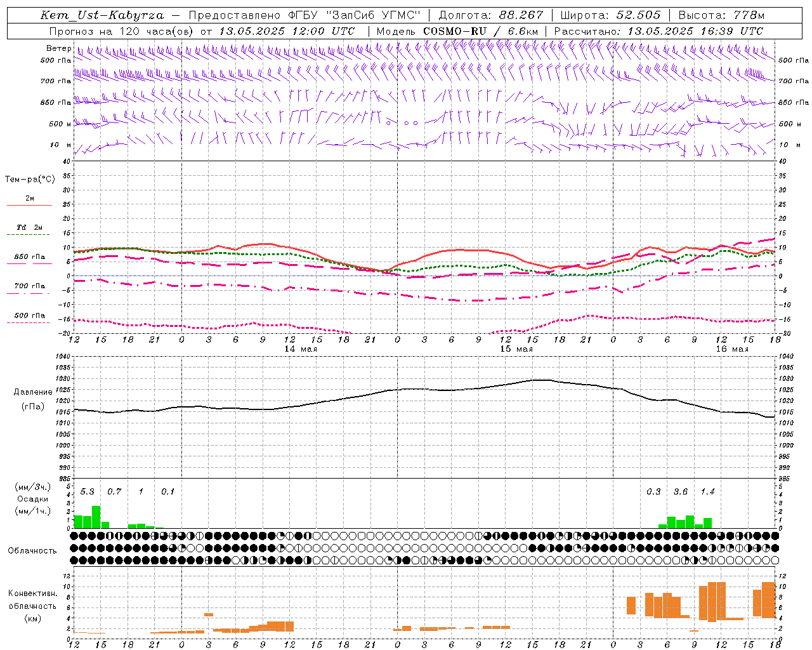Click the left '500 м' wind level label

[x=60, y=124]
